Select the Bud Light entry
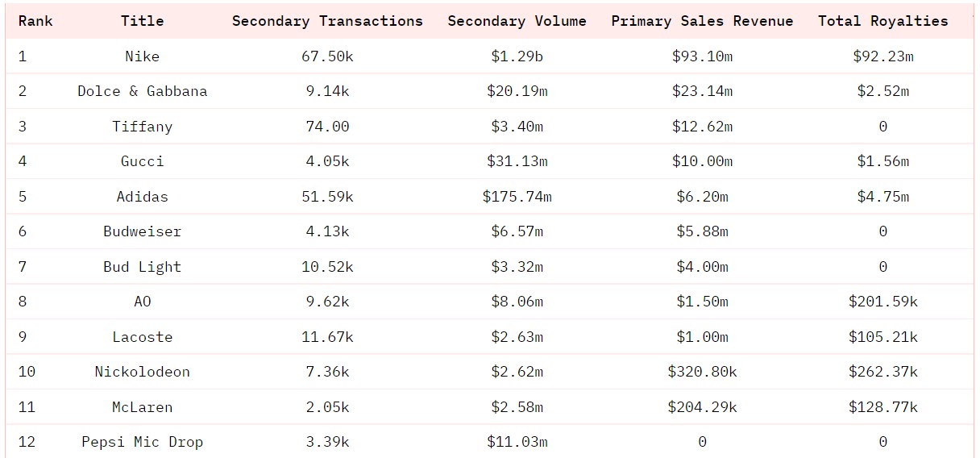This screenshot has height=458, width=980. (142, 267)
